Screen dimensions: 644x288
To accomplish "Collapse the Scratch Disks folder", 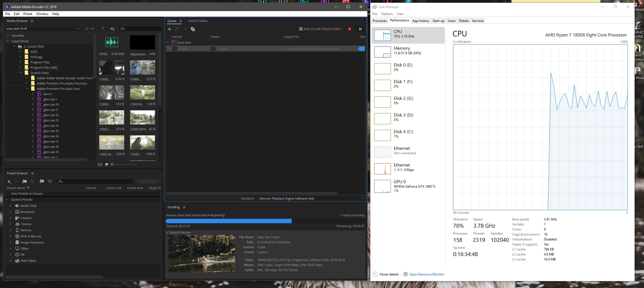I will pos(21,73).
